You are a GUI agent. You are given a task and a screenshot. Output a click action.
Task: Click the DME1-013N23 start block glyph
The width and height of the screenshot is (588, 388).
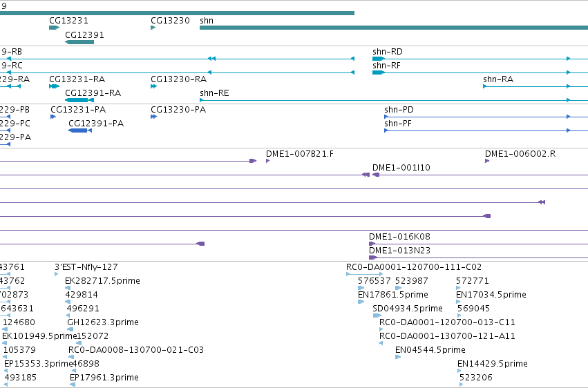372,258
